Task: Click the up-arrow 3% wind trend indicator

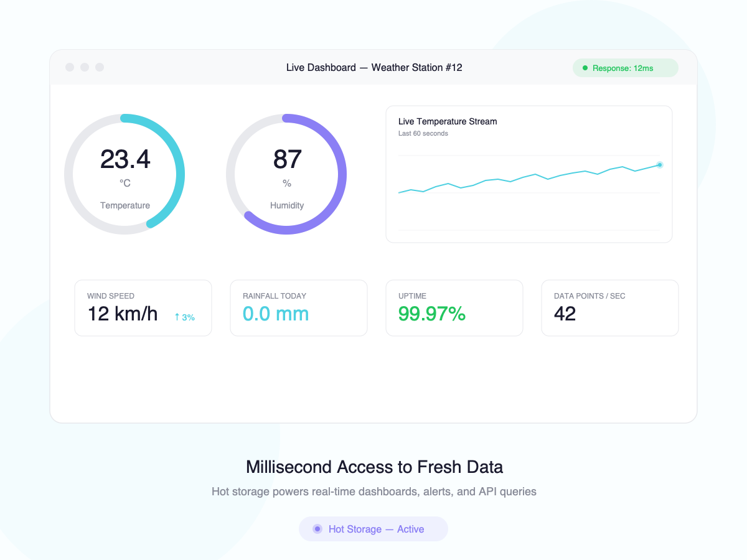Action: pyautogui.click(x=184, y=317)
